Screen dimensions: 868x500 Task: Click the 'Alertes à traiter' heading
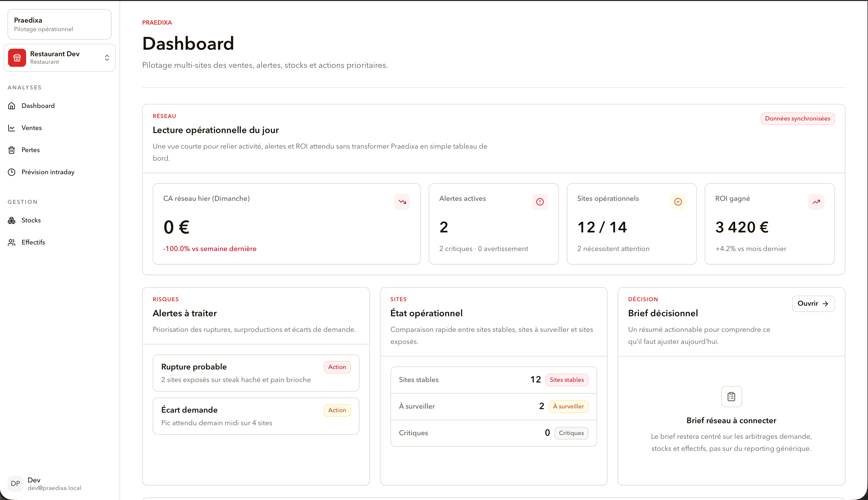(x=185, y=313)
